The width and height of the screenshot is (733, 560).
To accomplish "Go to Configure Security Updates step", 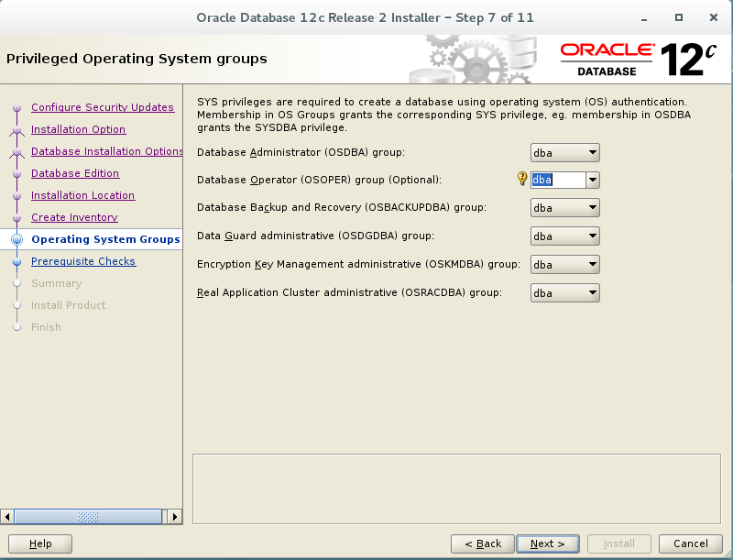I will (x=103, y=107).
